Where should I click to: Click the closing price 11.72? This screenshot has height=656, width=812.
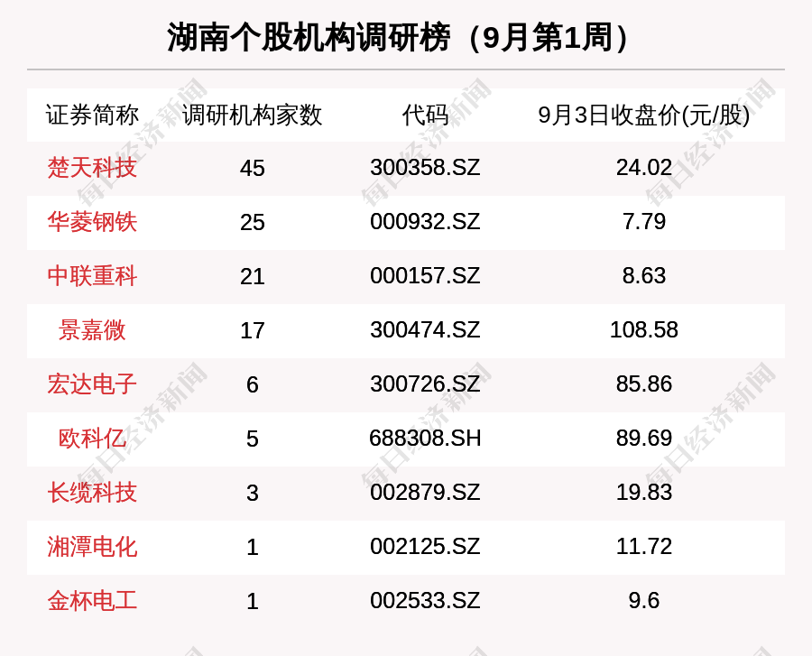click(x=643, y=547)
